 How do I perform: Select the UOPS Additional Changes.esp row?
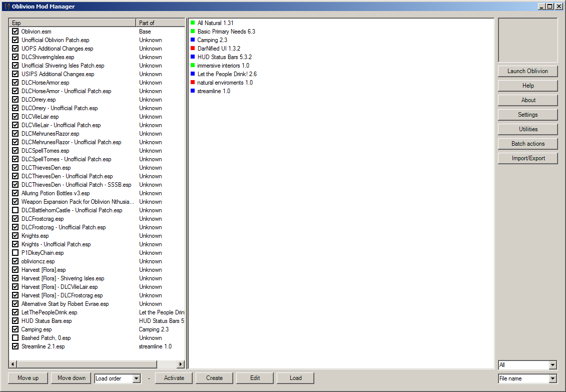(97, 49)
